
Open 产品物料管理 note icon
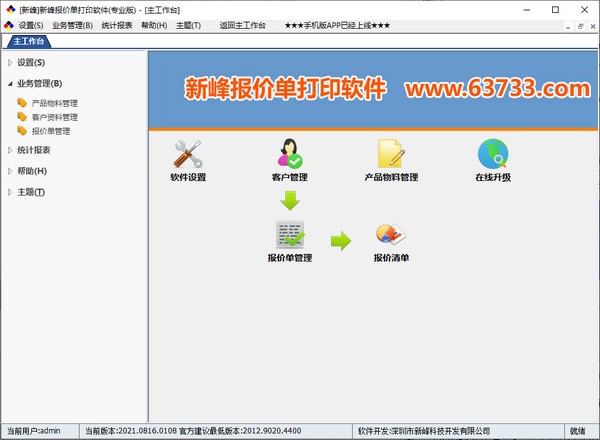391,153
